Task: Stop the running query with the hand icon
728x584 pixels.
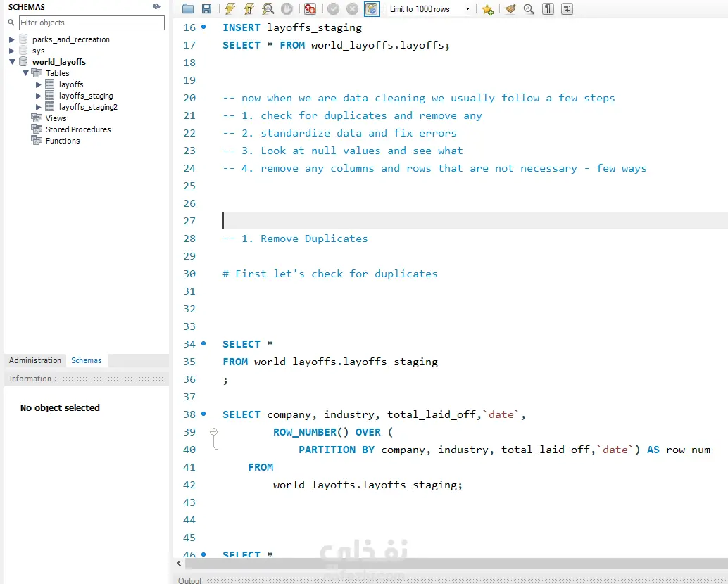Action: [287, 9]
